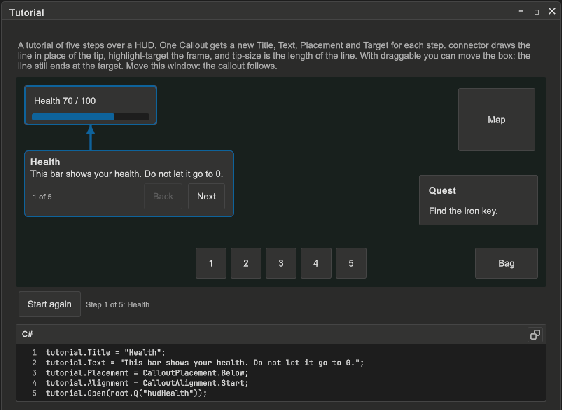Open the Bag button
562x410 pixels.
506,263
